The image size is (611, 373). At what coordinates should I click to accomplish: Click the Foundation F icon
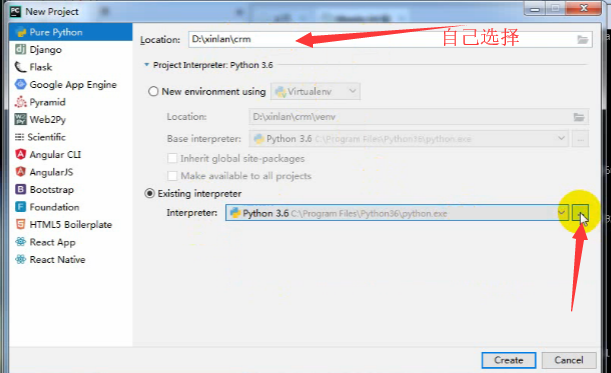[x=20, y=207]
